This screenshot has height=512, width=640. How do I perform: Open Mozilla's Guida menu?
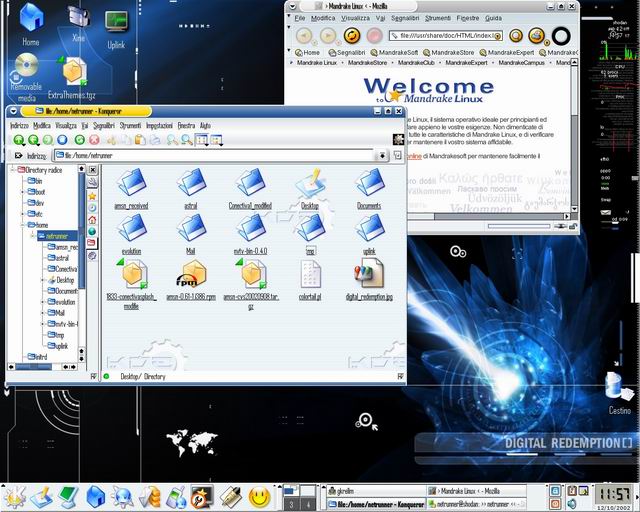493,18
